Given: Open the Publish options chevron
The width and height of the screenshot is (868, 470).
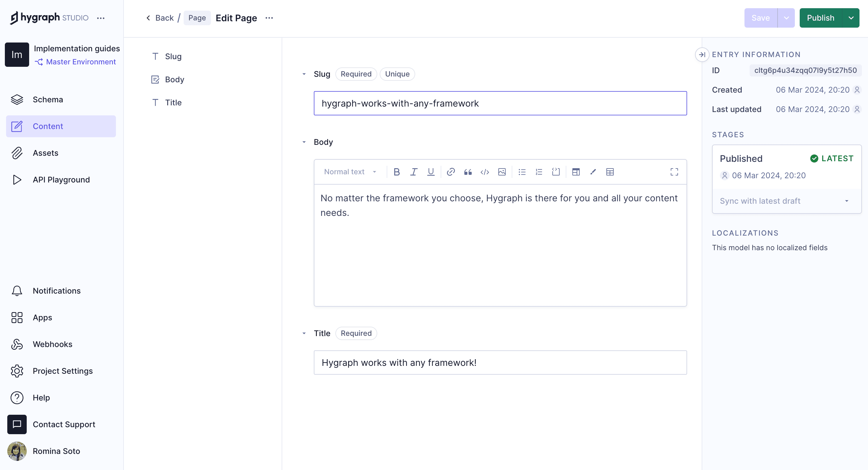Looking at the screenshot, I should pyautogui.click(x=852, y=18).
